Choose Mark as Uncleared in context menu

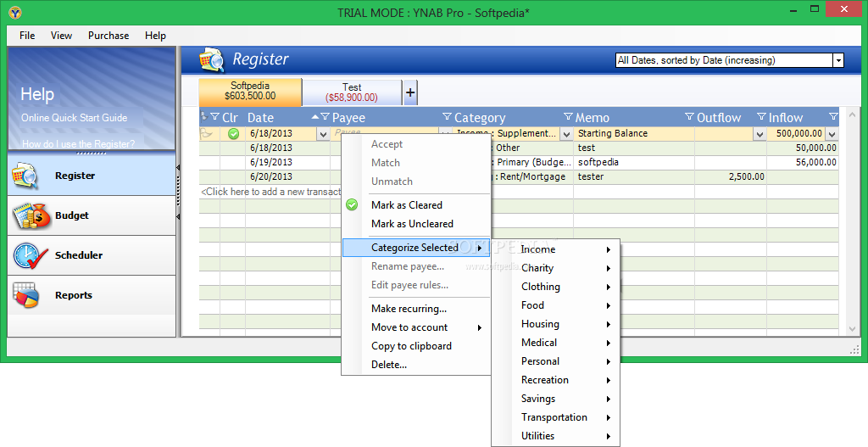click(416, 224)
